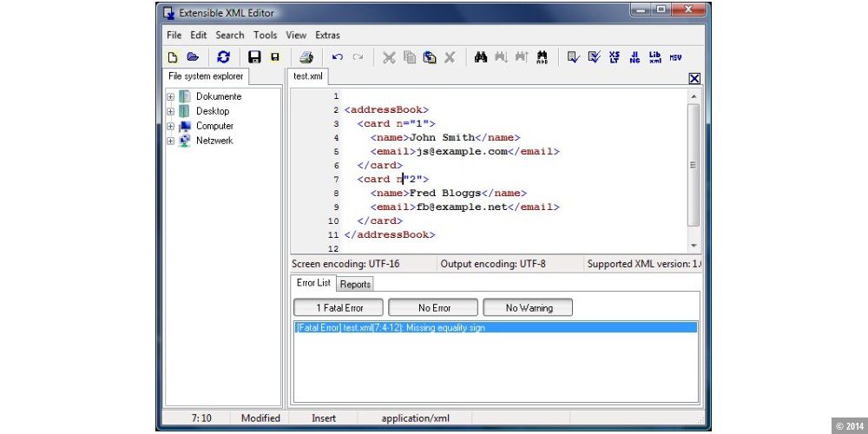Toggle the 1 Fatal Error filter button
Screen dimensions: 868x434
click(339, 307)
